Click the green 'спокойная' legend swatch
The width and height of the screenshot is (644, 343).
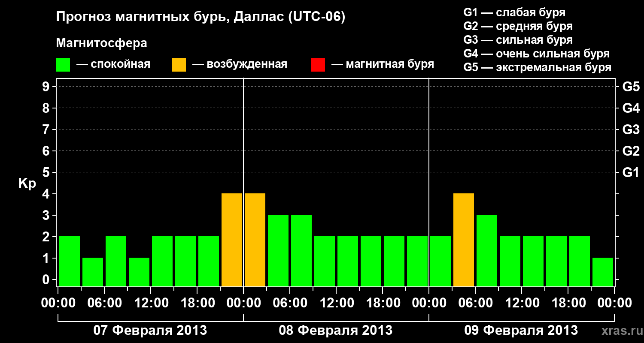coord(63,65)
